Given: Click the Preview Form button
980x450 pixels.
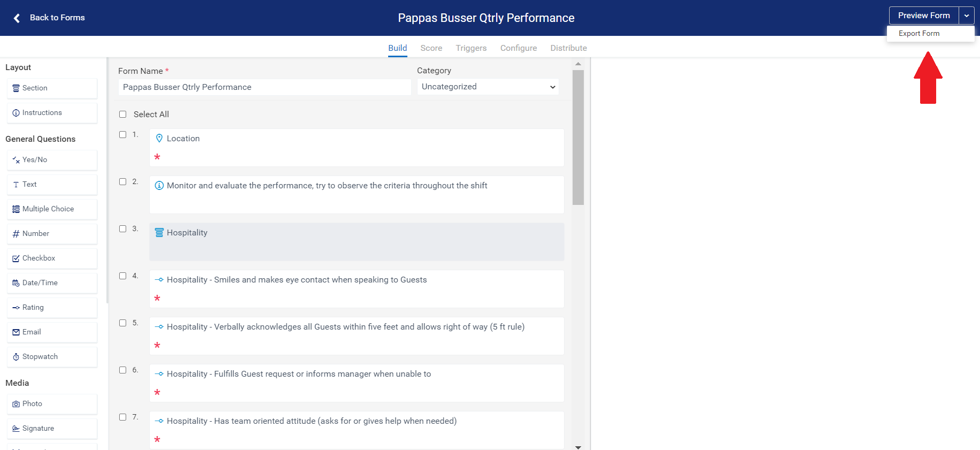Looking at the screenshot, I should pos(924,16).
